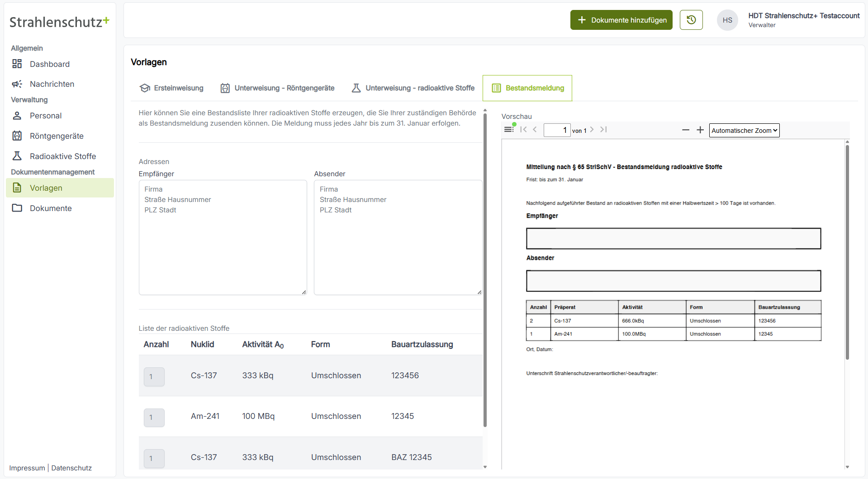This screenshot has width=868, height=479.
Task: Click the 'Am-241' nuclide cell in list
Action: [x=205, y=416]
